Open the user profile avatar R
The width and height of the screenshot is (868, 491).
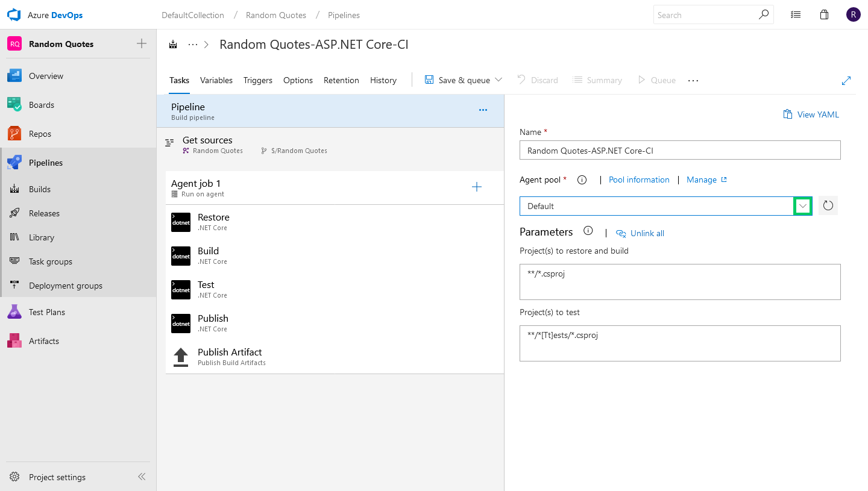click(x=853, y=15)
